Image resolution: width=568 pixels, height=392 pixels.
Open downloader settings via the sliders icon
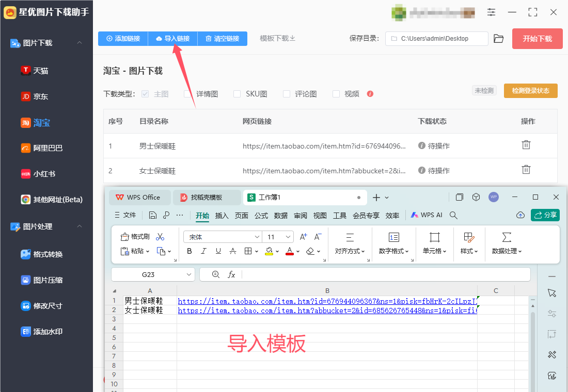[x=491, y=12]
